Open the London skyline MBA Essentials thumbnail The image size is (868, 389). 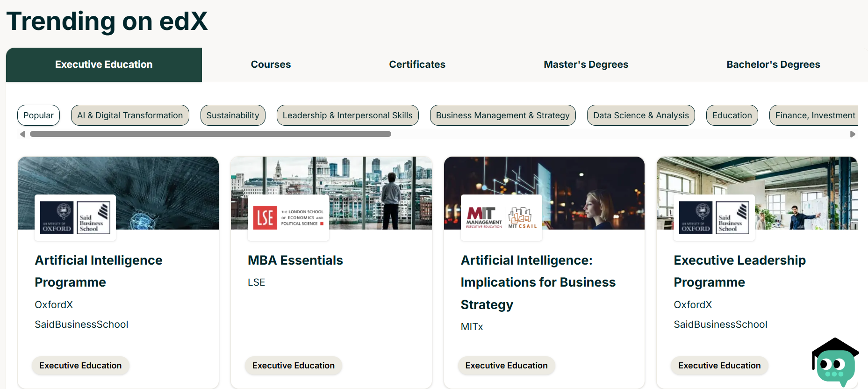(x=331, y=193)
